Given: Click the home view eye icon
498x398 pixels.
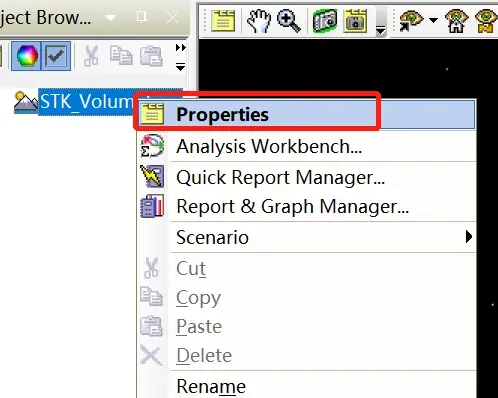Looking at the screenshot, I should (x=457, y=21).
